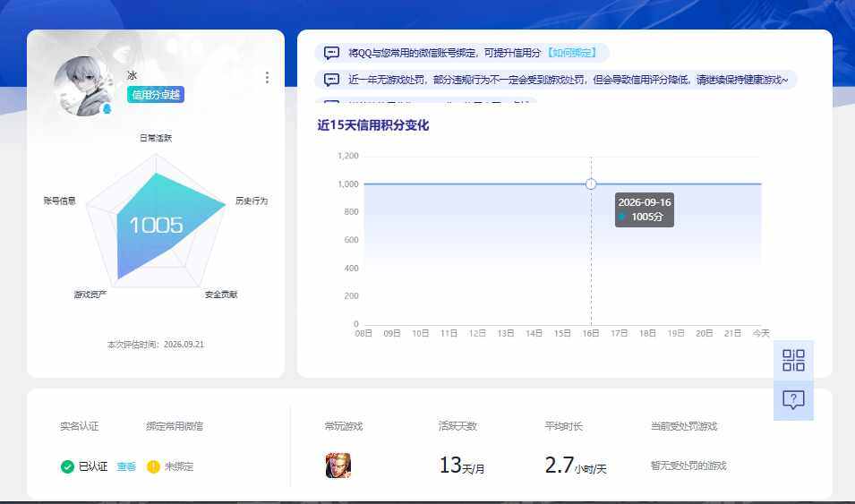Click the 活跃天数 heading
The width and height of the screenshot is (855, 504).
point(458,426)
